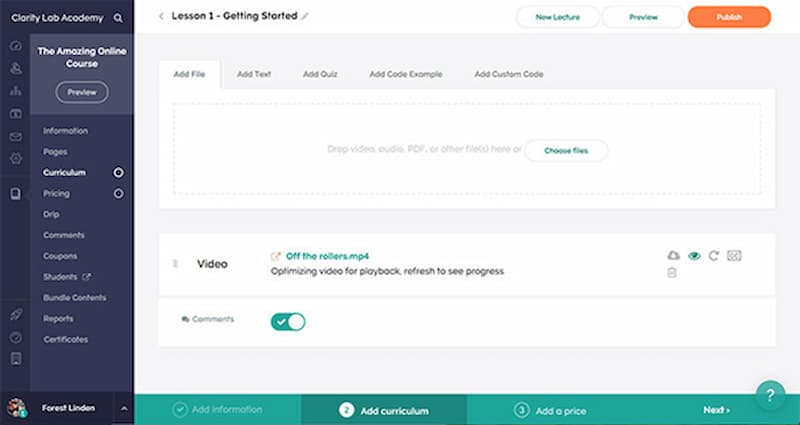Open Pages in the course menu
The width and height of the screenshot is (800, 425).
pyautogui.click(x=55, y=152)
